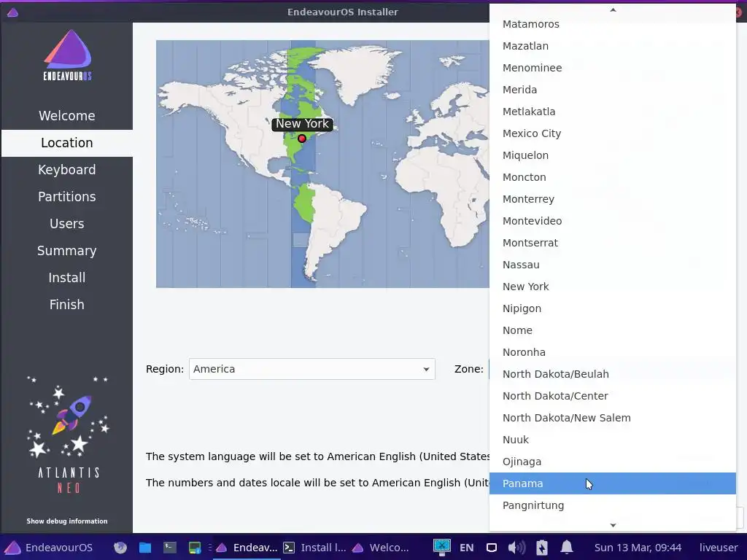Open the liveuser session menu

pyautogui.click(x=718, y=548)
